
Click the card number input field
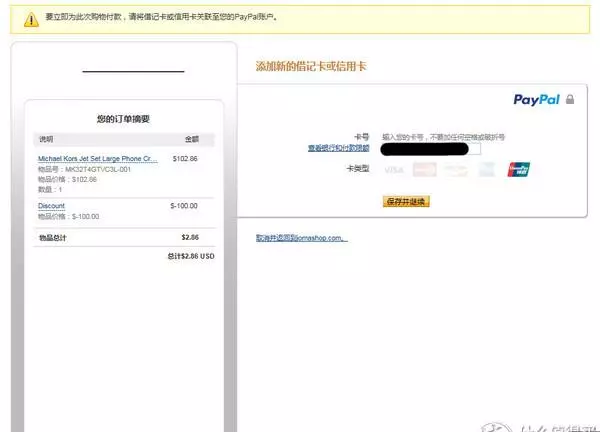tap(430, 149)
